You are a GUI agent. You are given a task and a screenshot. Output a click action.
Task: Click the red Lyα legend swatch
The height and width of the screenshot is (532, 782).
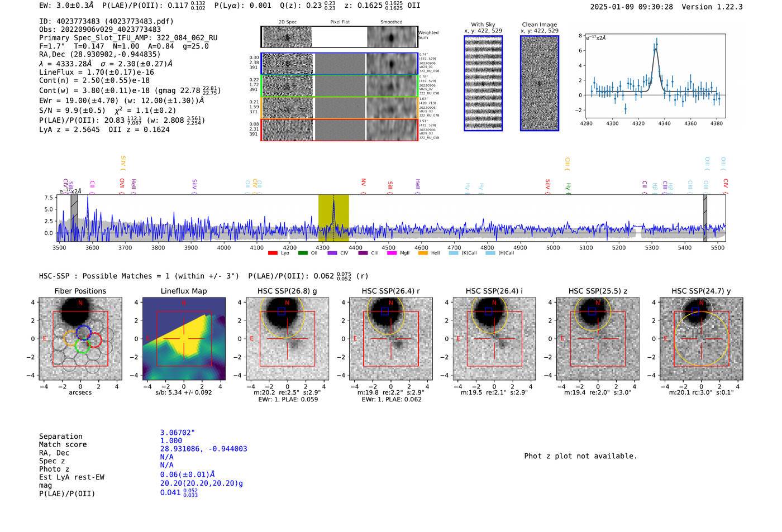(273, 253)
